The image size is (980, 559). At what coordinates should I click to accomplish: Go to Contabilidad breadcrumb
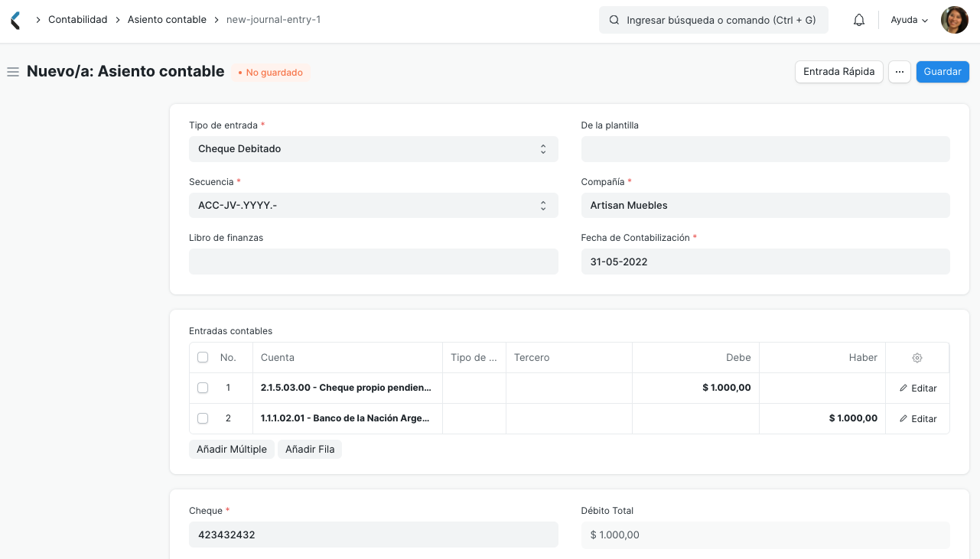[77, 20]
